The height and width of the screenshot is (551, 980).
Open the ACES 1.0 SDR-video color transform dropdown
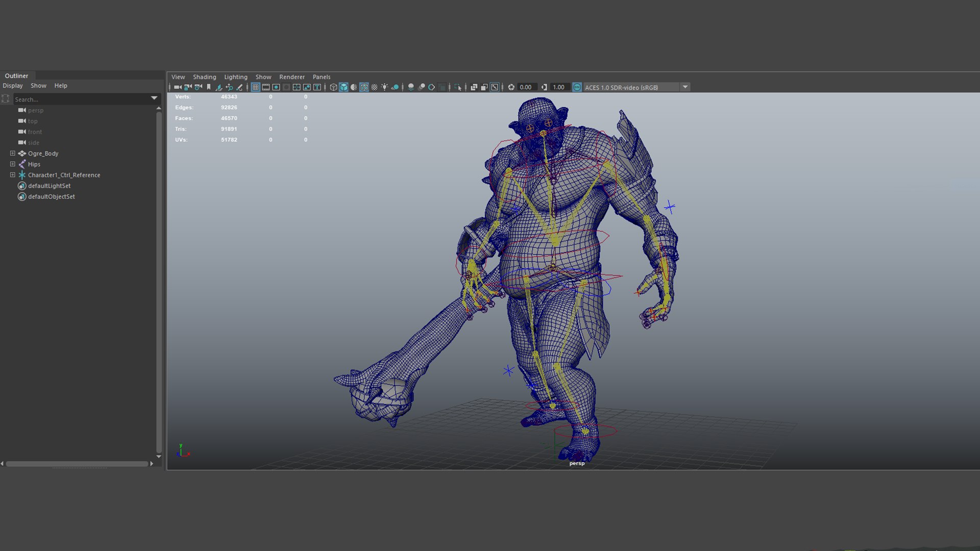click(685, 87)
